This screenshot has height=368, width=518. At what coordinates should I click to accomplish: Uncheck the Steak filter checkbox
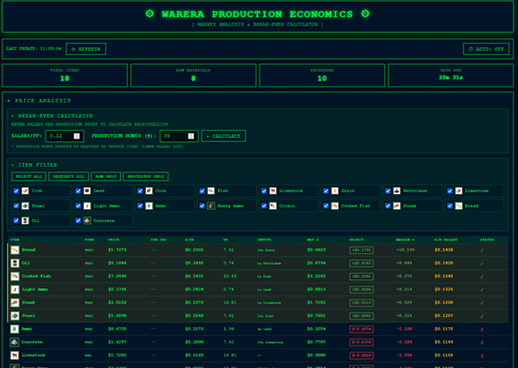point(388,206)
